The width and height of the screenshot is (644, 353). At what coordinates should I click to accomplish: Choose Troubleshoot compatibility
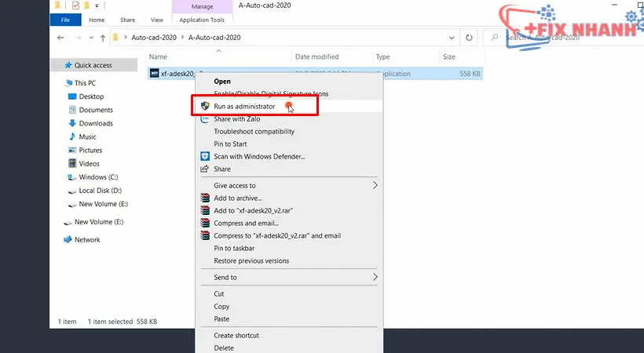(254, 131)
